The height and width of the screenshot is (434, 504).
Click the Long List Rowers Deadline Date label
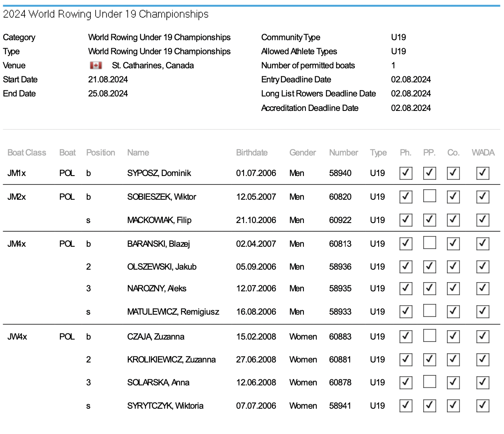319,94
